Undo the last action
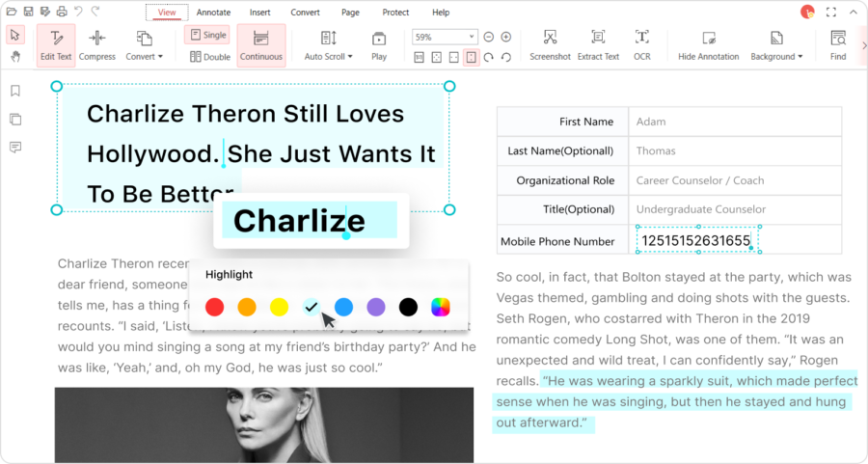Viewport: 868px width, 464px height. point(78,11)
